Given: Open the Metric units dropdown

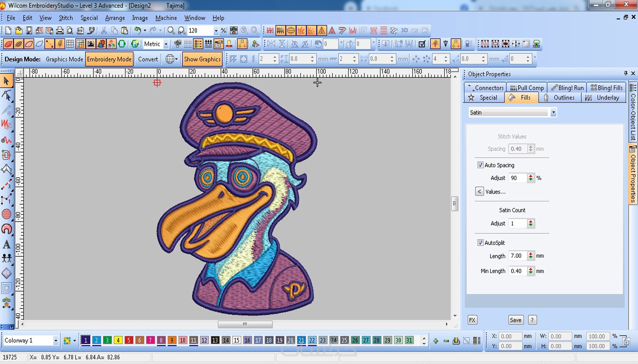Looking at the screenshot, I should pos(166,44).
